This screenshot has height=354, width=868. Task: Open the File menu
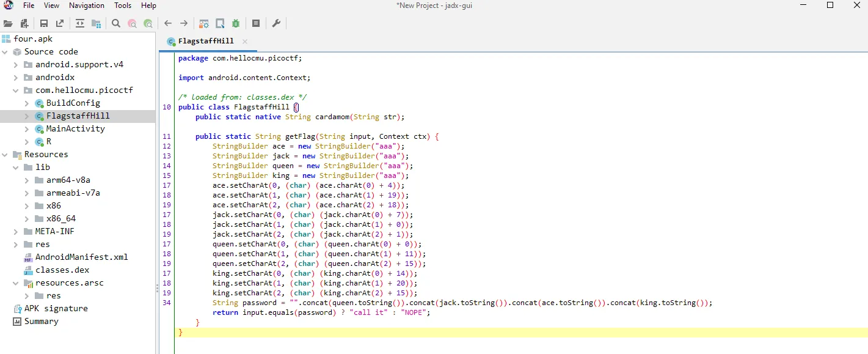point(28,6)
